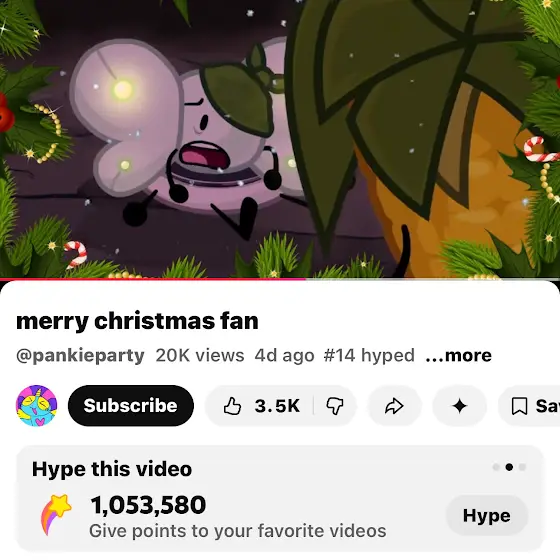Tap the shooting star hype icon
The image size is (560, 560).
click(56, 514)
